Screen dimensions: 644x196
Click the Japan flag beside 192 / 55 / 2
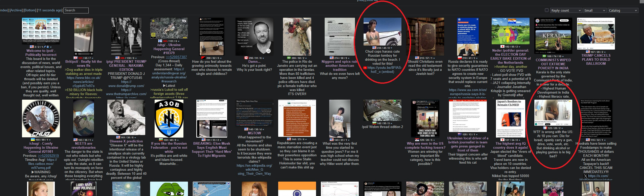pos(503,47)
